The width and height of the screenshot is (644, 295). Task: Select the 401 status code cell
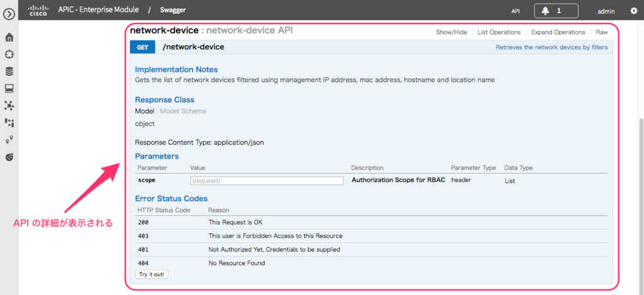143,249
